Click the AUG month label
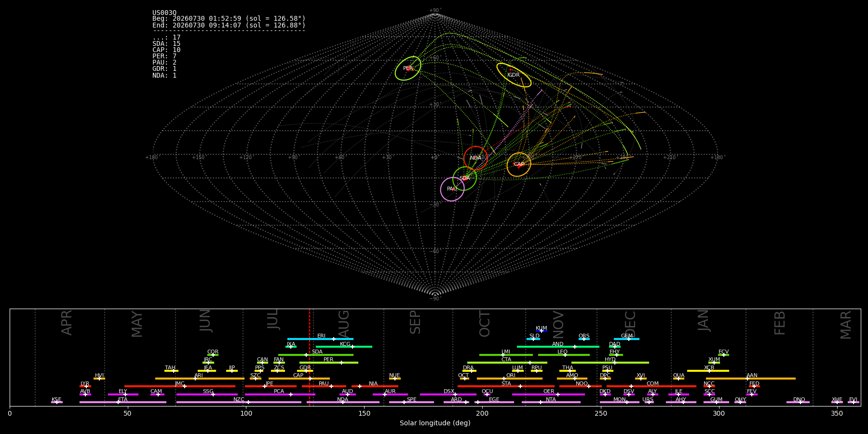 (343, 323)
